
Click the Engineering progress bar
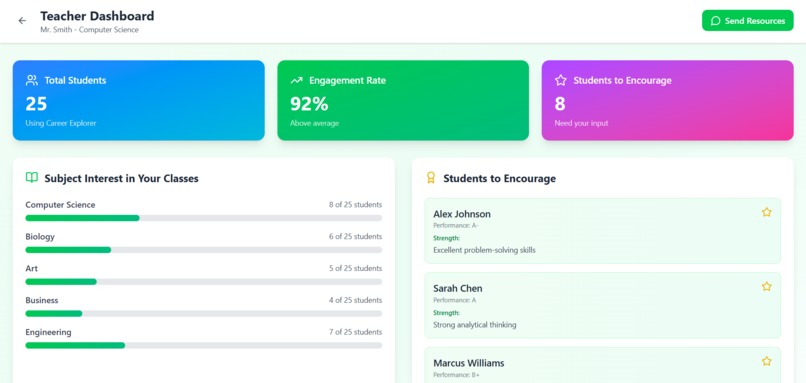204,345
